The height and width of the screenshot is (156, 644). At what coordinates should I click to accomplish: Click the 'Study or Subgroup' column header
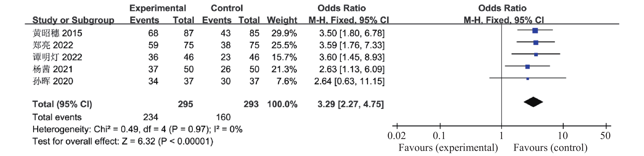73,20
